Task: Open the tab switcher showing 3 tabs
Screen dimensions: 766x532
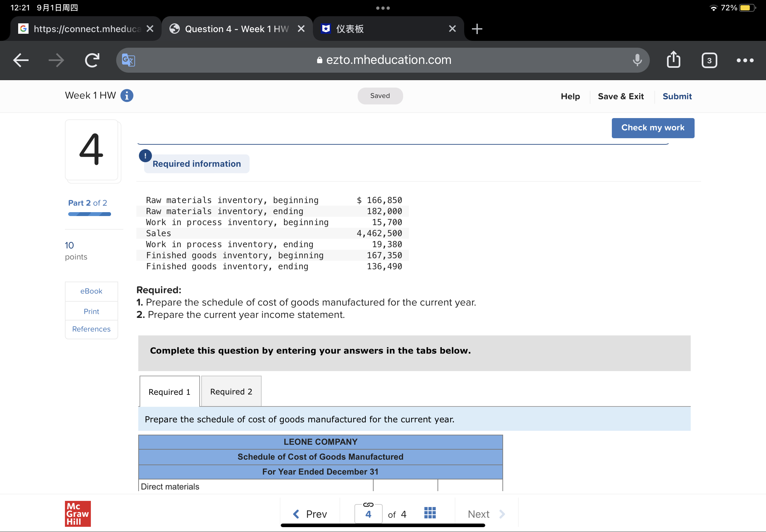Action: 709,60
